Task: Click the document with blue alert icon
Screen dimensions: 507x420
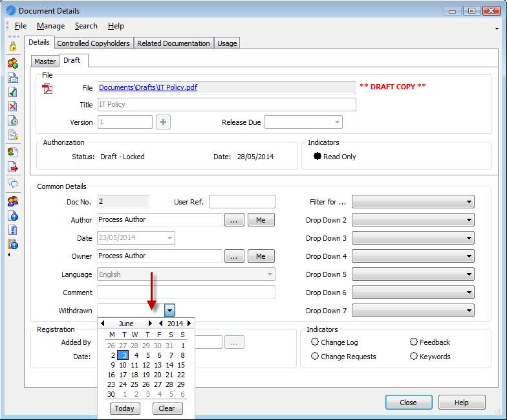Action: pyautogui.click(x=13, y=216)
